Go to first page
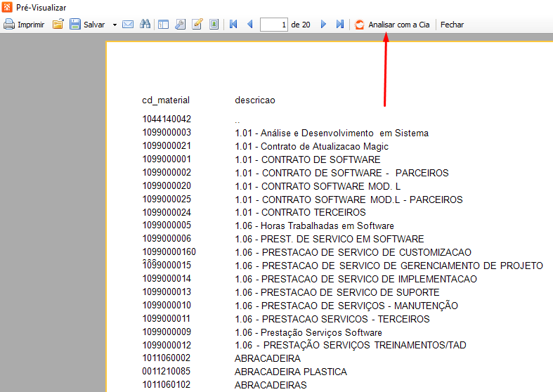Viewport: 553px width, 392px height. [233, 24]
